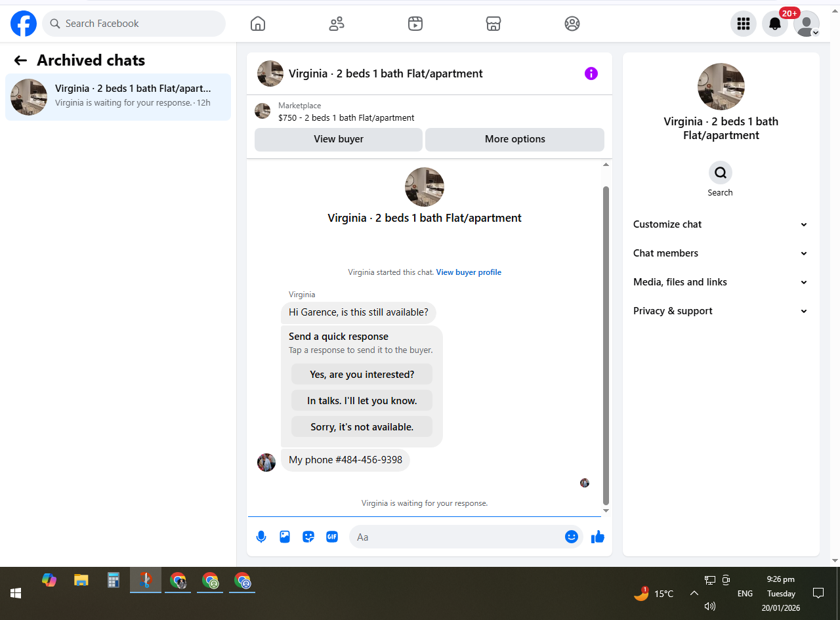This screenshot has width=840, height=620.
Task: Click the '$750 - 2 beds 1 bath Flat/apartment' listing text
Action: coord(346,118)
